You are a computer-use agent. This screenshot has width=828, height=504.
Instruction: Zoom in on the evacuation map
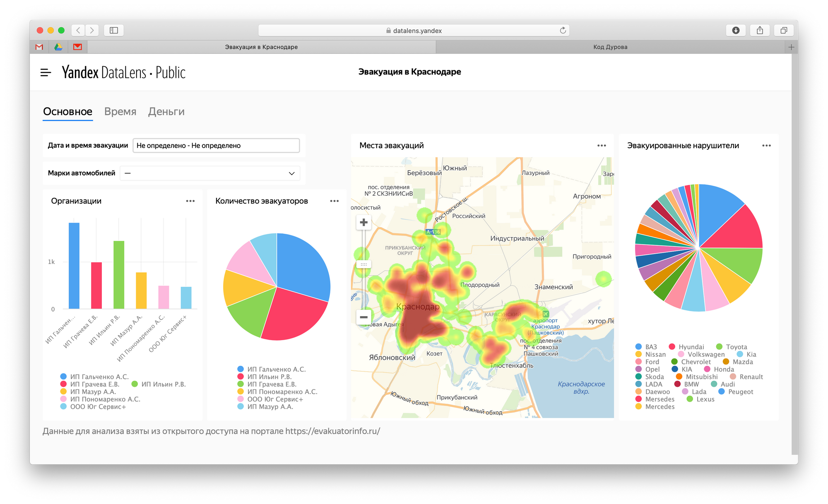pyautogui.click(x=363, y=223)
